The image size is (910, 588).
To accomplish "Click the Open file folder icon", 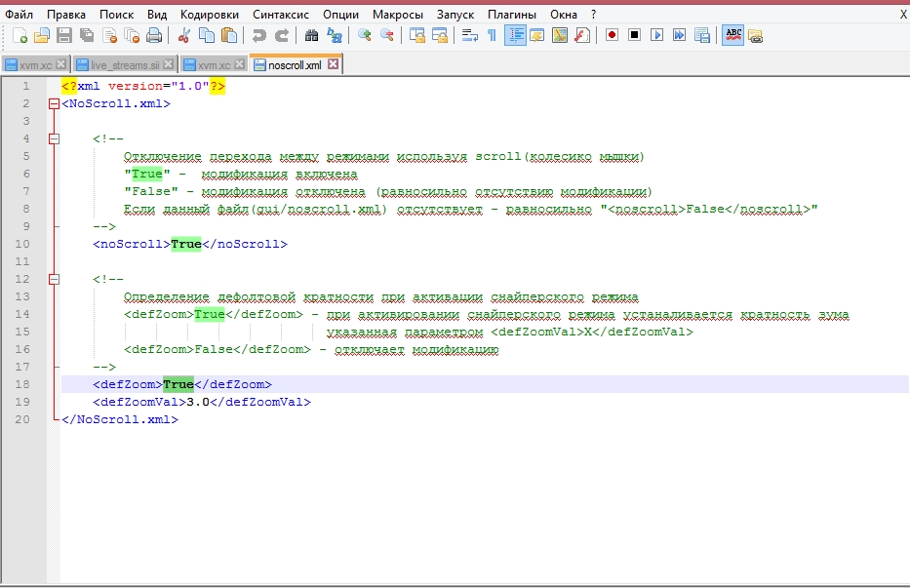I will [41, 36].
